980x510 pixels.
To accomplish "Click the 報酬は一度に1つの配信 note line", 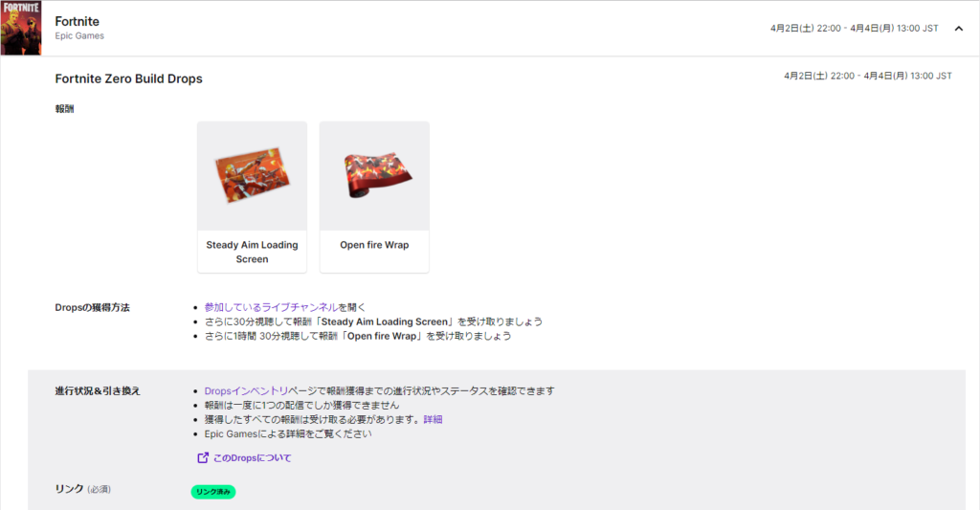I will (x=301, y=405).
